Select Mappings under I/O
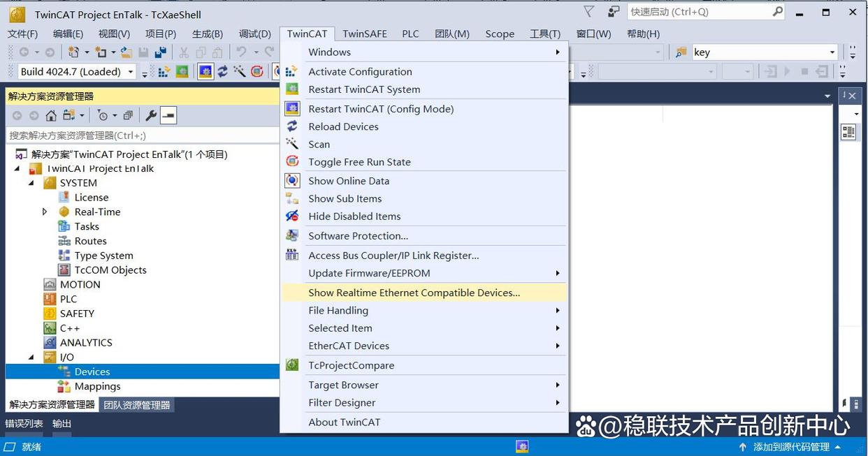Image resolution: width=868 pixels, height=456 pixels. (98, 386)
